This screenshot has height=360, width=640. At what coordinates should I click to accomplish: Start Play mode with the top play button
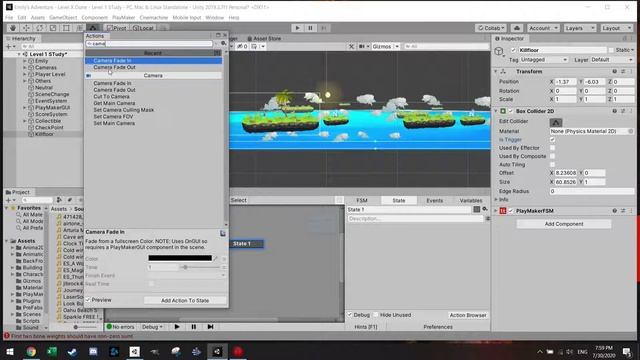297,28
